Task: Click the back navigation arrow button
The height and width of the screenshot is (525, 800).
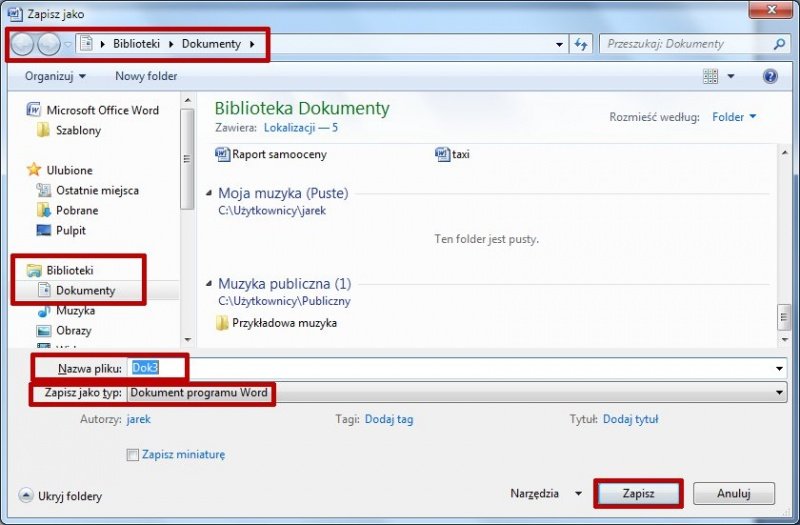Action: (x=22, y=44)
